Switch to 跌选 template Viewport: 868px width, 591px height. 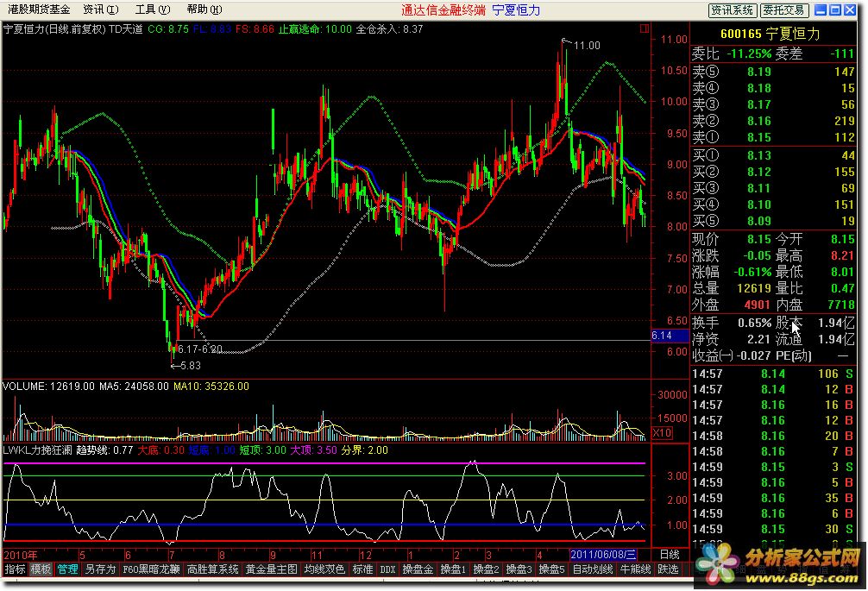(x=668, y=569)
